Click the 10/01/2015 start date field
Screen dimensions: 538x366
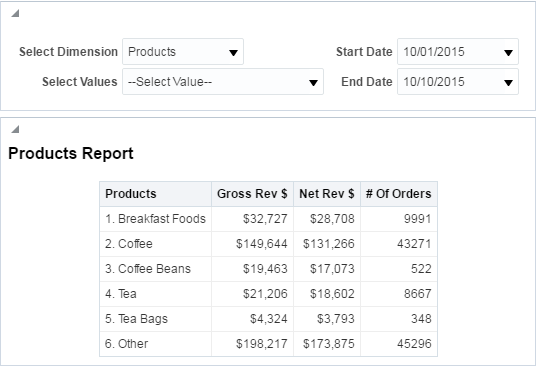pos(458,52)
